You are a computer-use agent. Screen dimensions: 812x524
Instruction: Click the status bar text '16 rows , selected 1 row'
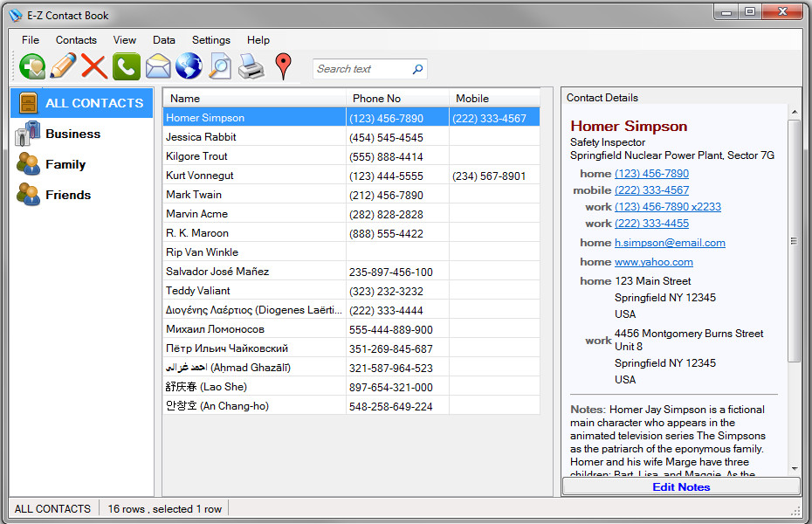click(x=165, y=509)
